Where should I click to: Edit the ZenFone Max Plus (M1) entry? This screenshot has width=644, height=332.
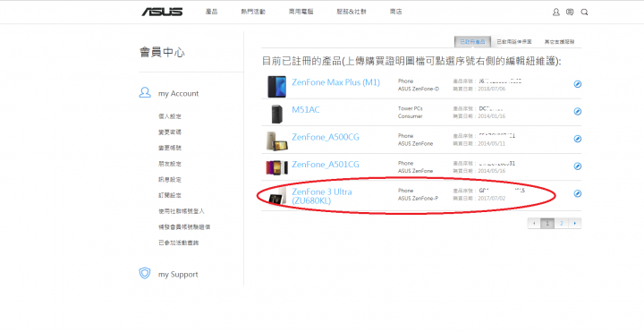pyautogui.click(x=578, y=84)
